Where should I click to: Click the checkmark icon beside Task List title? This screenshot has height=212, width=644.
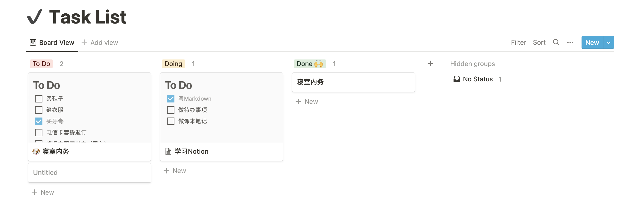34,17
